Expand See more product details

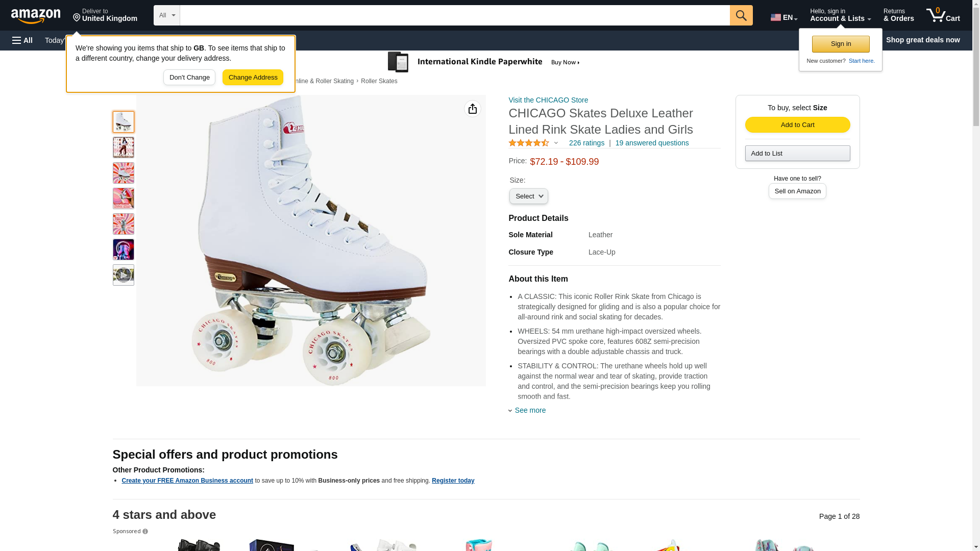[x=530, y=410]
